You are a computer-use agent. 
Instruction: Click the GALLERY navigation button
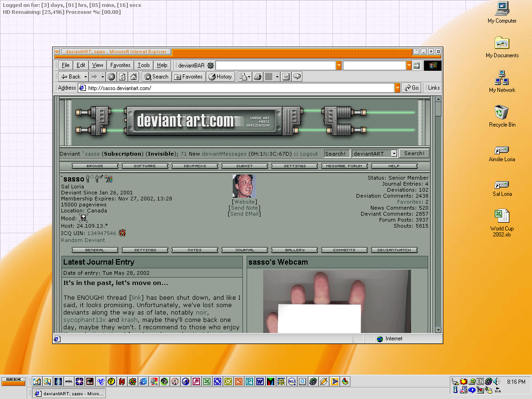295,250
